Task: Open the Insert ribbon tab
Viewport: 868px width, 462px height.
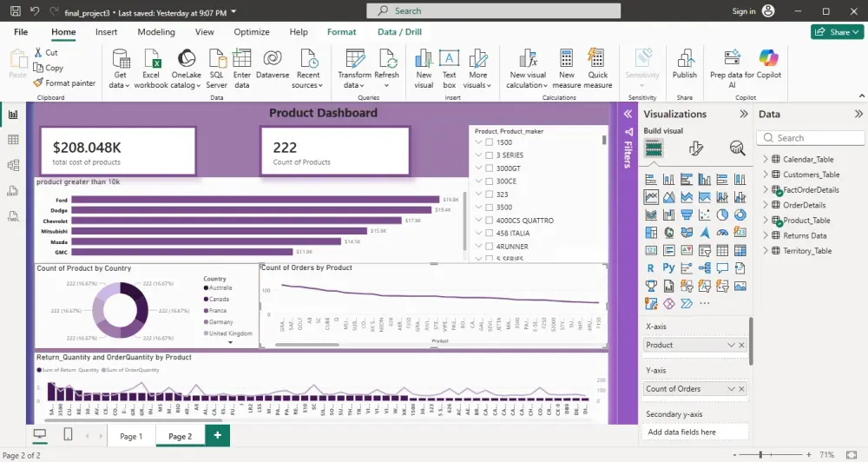Action: (106, 32)
